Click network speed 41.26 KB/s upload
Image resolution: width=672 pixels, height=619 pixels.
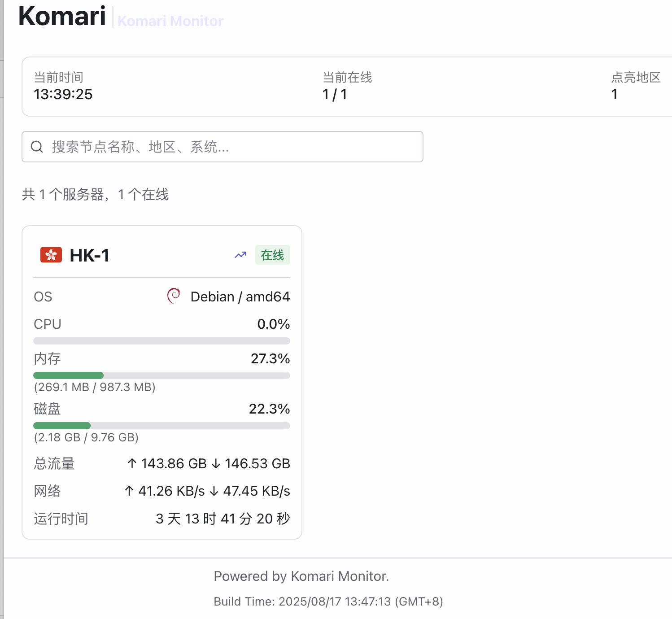[164, 491]
